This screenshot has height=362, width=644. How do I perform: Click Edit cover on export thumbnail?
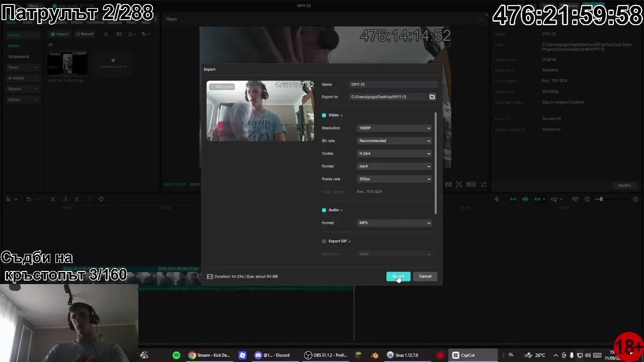[222, 86]
